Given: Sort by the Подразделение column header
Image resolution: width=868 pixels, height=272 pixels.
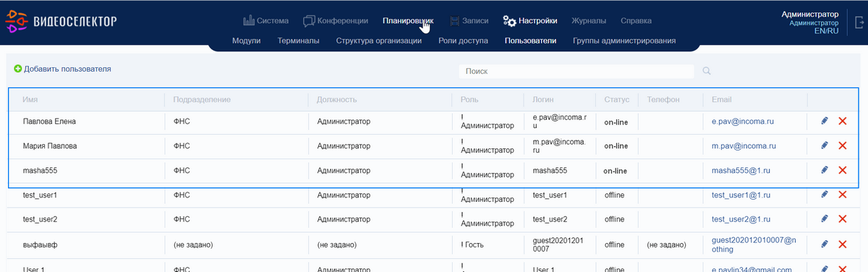Looking at the screenshot, I should (202, 99).
